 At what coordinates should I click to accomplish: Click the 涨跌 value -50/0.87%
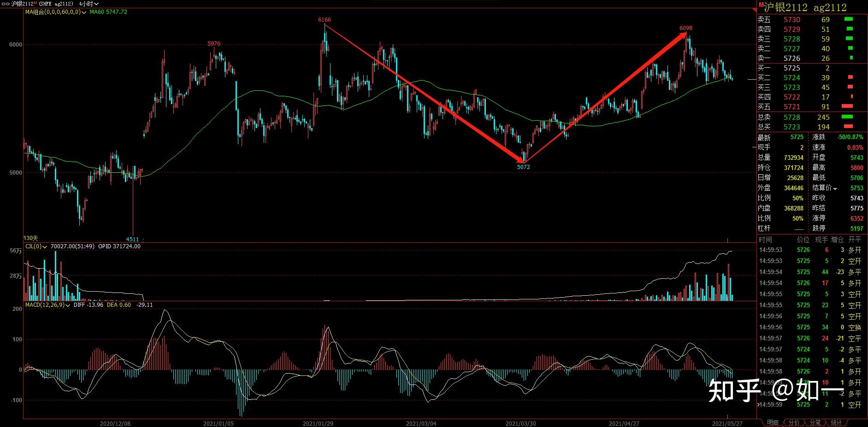(x=850, y=137)
